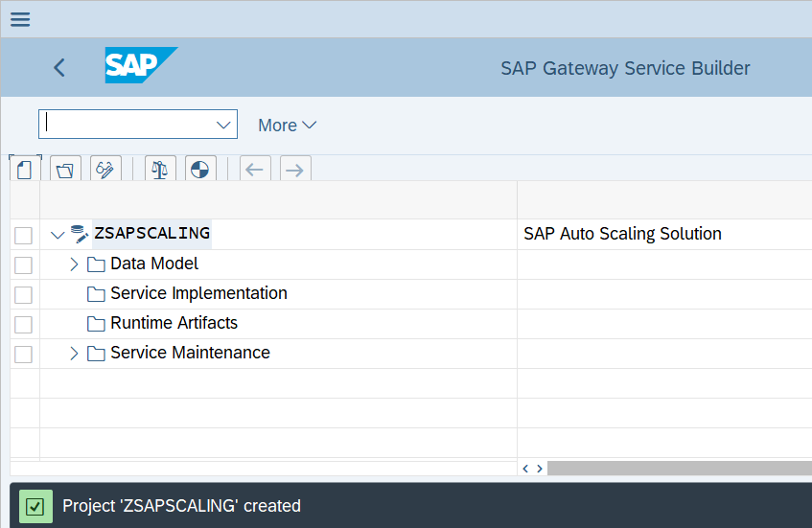Expand the Service Maintenance node
812x528 pixels.
pos(74,353)
